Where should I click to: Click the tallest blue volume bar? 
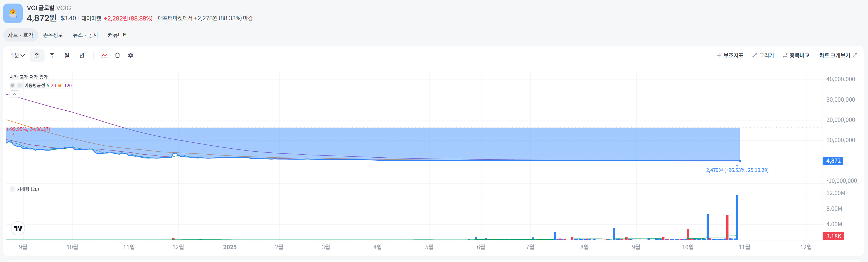tap(737, 217)
